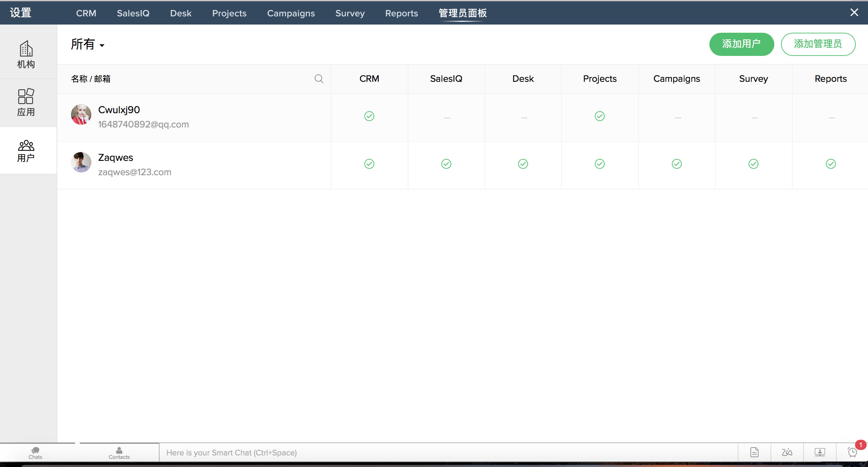Expand the 所有 filter dropdown
The width and height of the screenshot is (868, 467).
[x=88, y=45]
